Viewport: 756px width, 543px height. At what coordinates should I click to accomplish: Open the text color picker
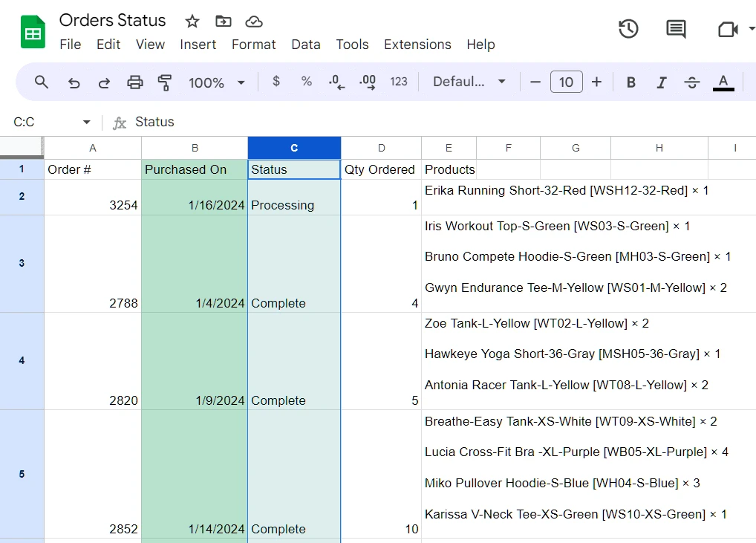click(x=723, y=82)
